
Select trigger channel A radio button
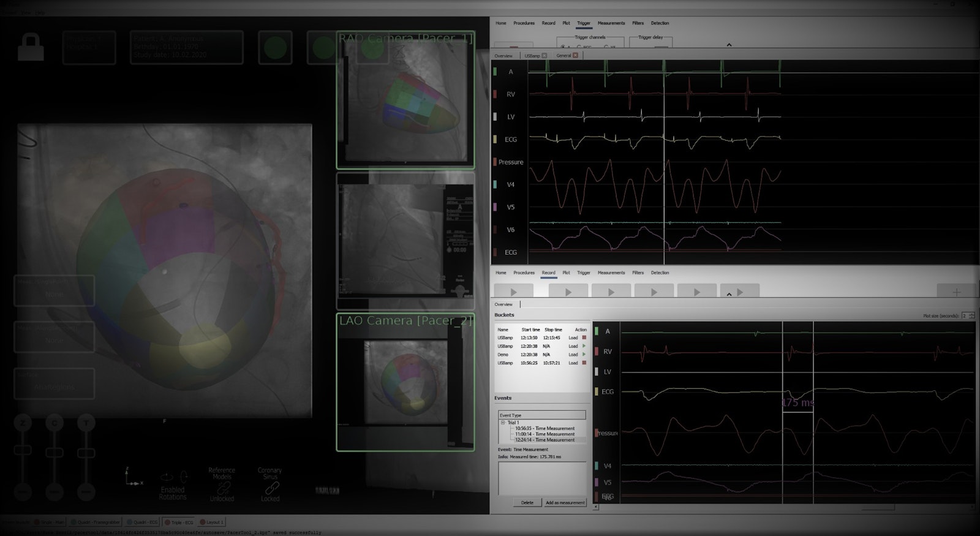point(563,47)
